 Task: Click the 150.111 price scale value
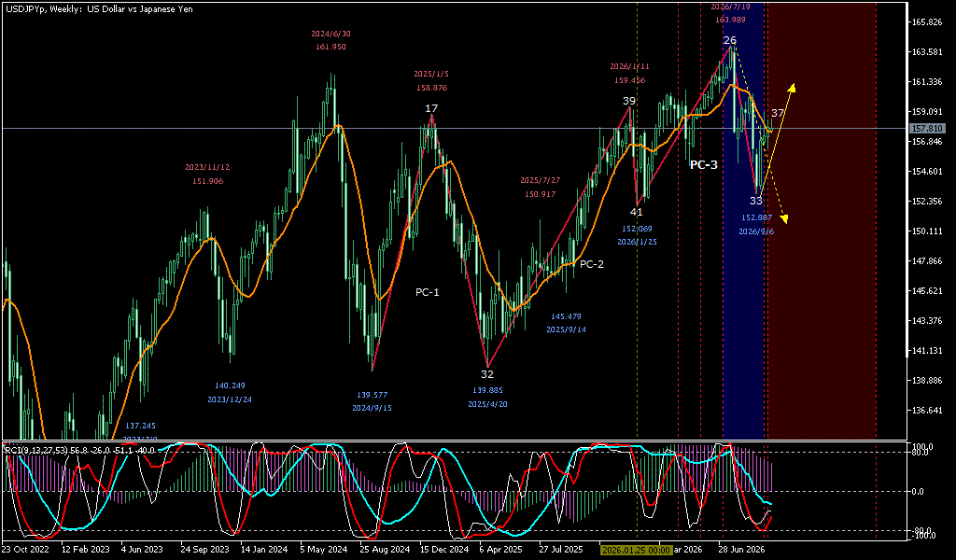pos(927,231)
